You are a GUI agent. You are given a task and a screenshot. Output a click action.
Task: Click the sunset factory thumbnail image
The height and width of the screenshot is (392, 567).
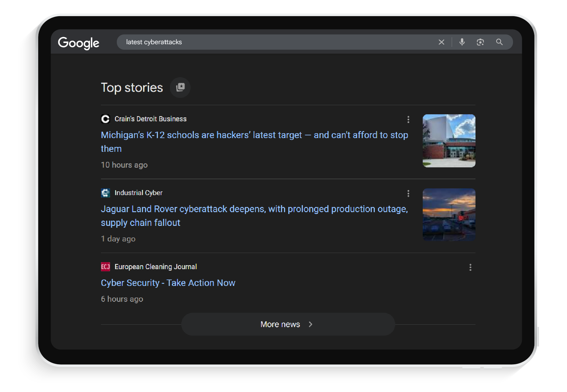[449, 215]
